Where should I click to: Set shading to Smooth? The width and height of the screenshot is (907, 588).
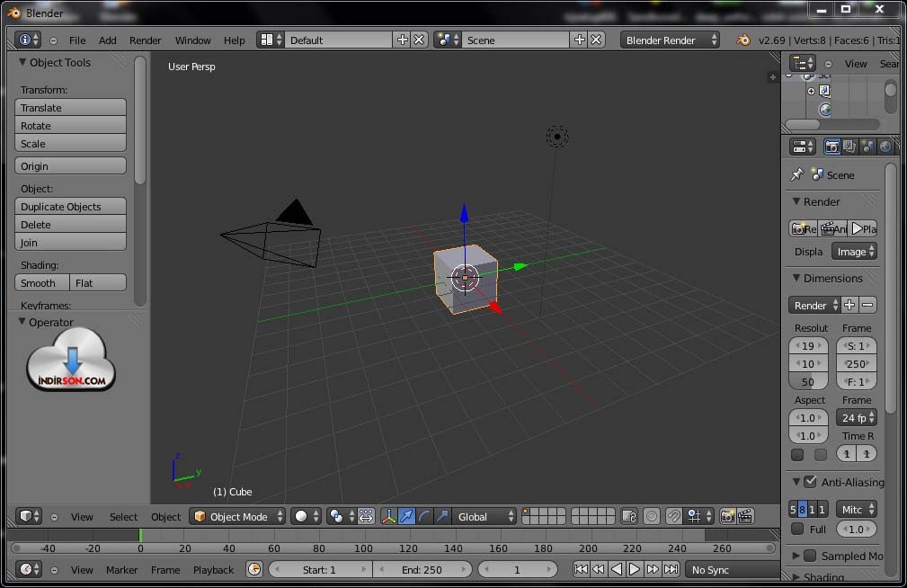pos(42,282)
